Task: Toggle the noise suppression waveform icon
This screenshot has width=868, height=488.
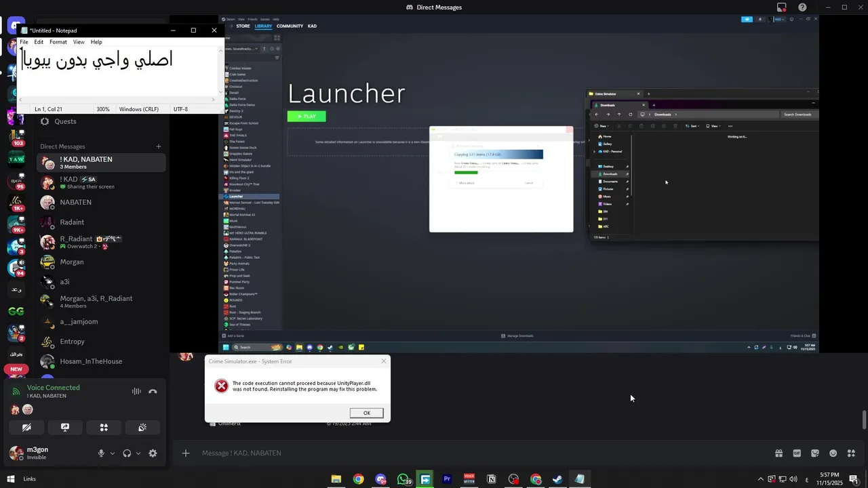Action: (136, 391)
